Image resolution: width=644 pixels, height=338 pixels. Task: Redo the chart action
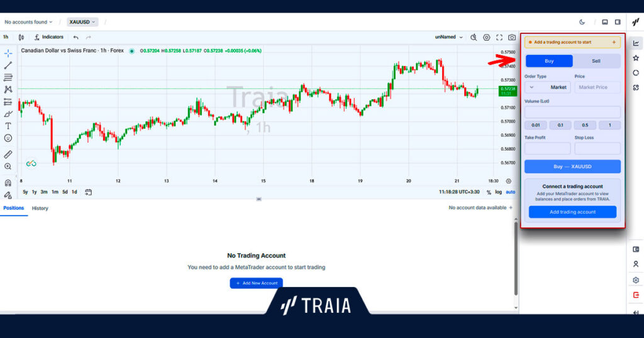click(88, 37)
